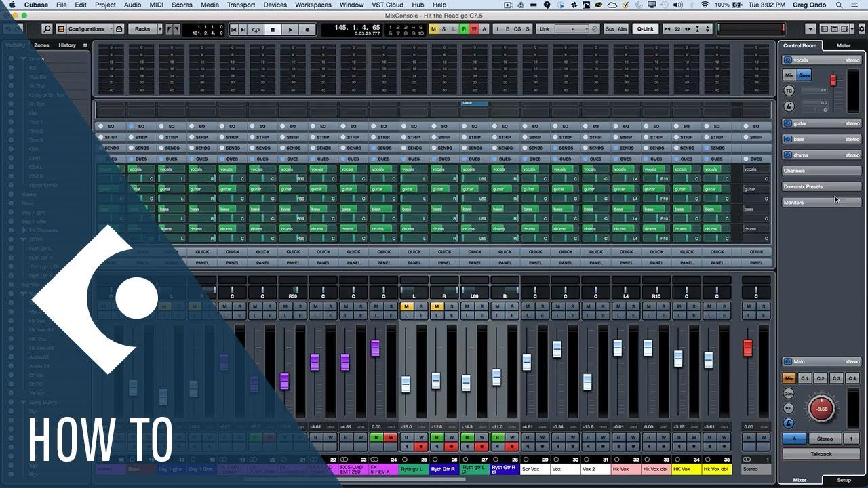Click the Stereo output channel name label
The width and height of the screenshot is (868, 488).
[x=756, y=469]
